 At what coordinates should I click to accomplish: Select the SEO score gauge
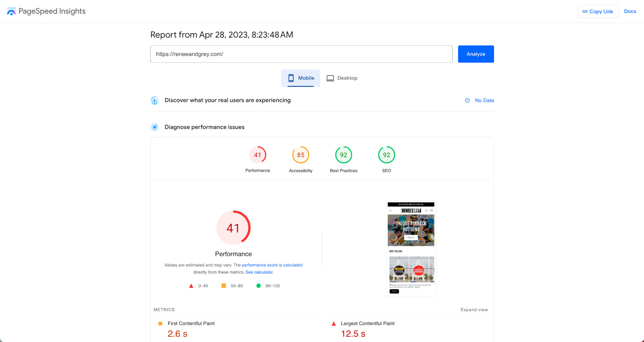[386, 155]
